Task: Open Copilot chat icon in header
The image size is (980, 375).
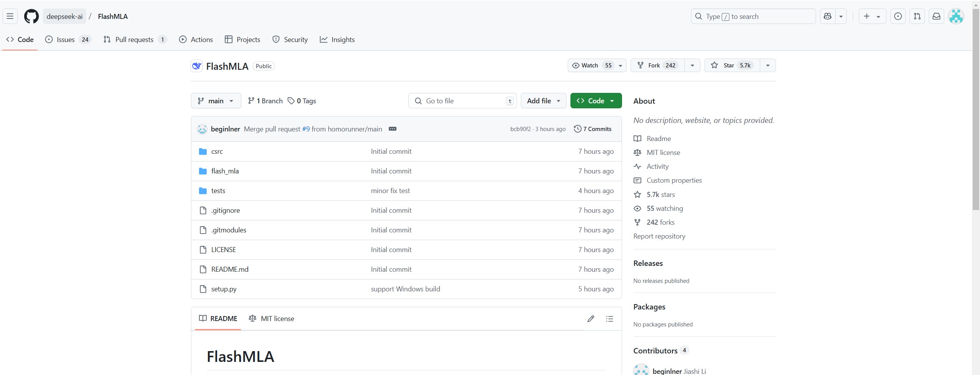Action: [828, 16]
